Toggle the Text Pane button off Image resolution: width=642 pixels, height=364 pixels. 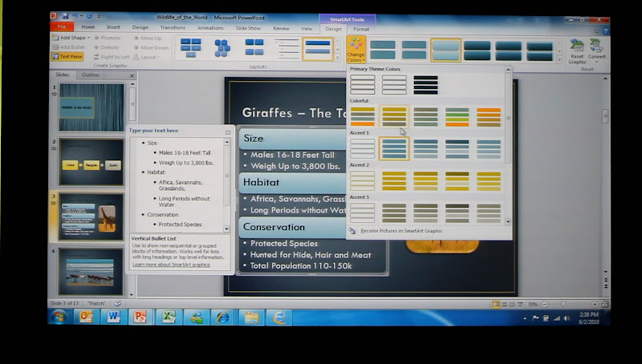click(67, 56)
